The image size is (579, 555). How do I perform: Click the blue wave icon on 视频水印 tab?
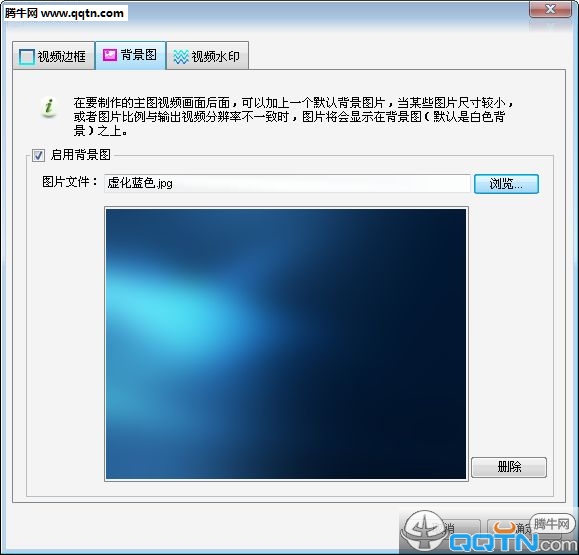coord(181,56)
